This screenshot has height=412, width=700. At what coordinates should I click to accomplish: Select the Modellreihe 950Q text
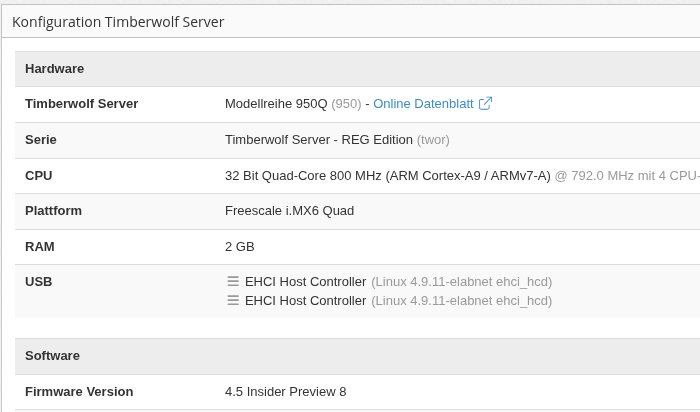pos(276,104)
